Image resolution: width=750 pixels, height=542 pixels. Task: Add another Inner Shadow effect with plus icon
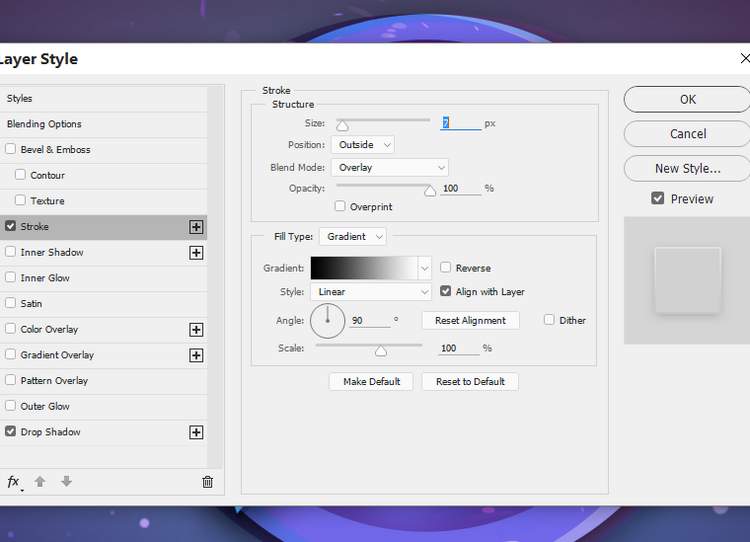[x=196, y=253]
